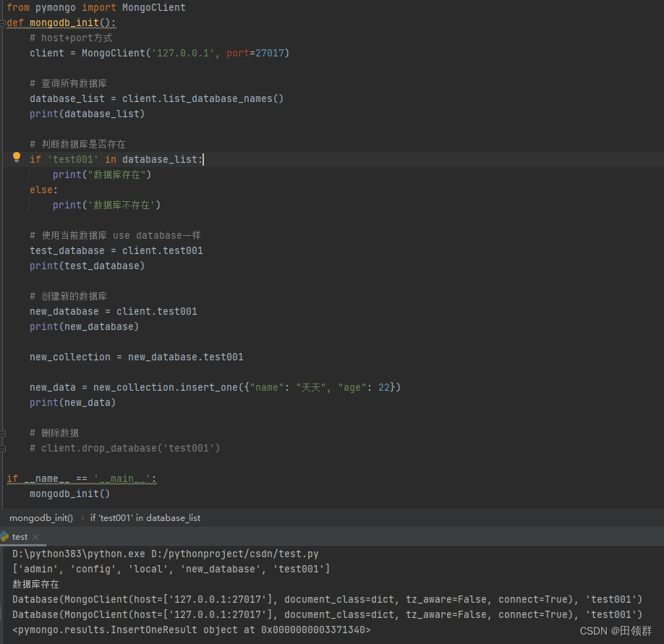The image size is (664, 644).
Task: Collapse the mongodb_init function fold marker
Action: point(3,23)
